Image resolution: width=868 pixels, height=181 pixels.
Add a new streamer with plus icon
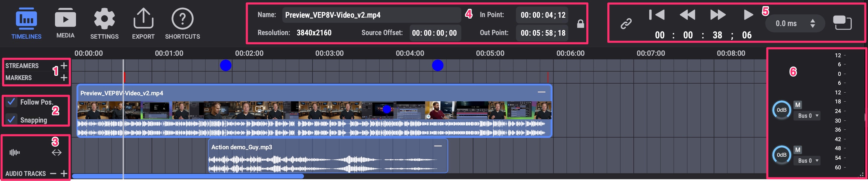pos(64,66)
